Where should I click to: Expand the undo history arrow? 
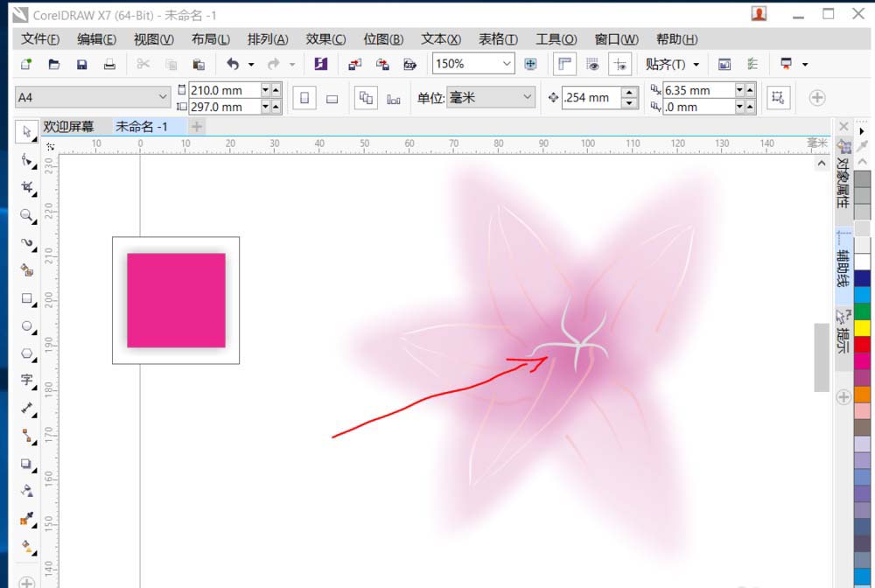point(251,65)
